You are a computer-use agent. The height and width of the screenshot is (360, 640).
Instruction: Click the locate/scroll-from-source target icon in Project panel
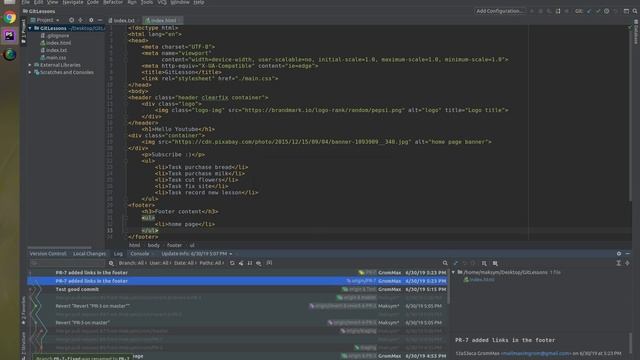[x=71, y=20]
